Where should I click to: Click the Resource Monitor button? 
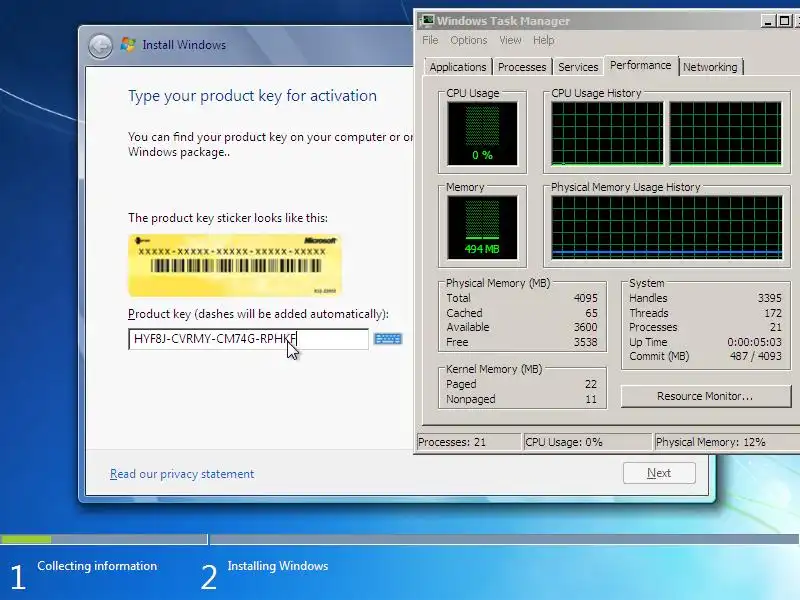point(706,396)
